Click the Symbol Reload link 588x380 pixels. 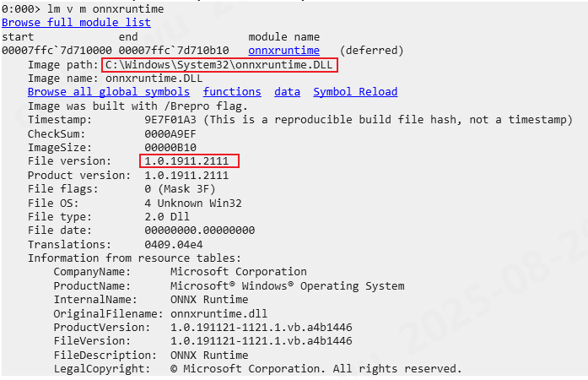coord(355,92)
